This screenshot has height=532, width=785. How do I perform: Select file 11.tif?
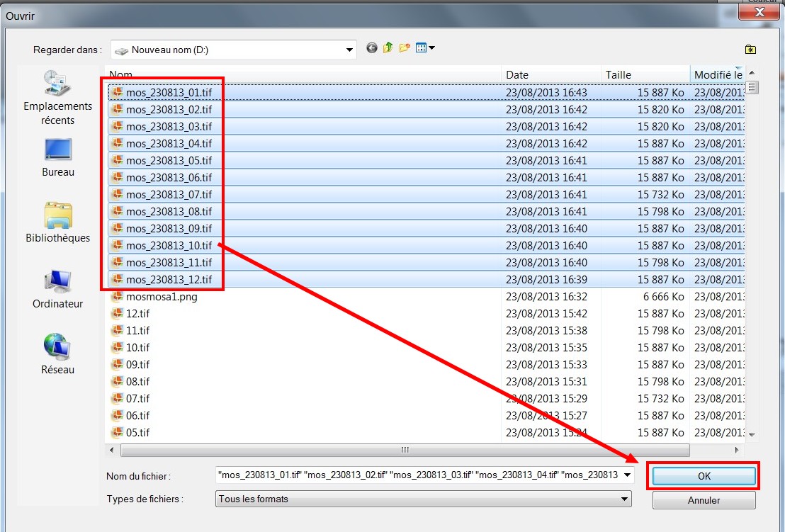[137, 331]
